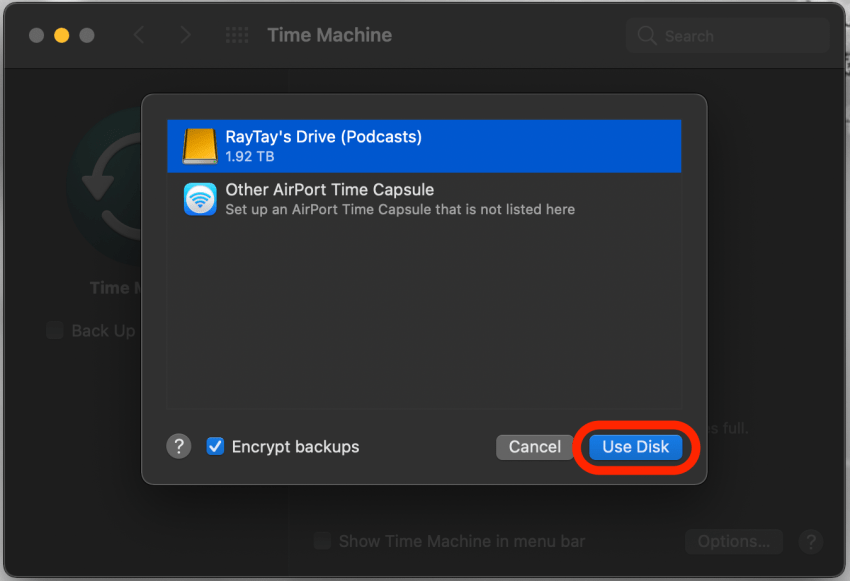Click the help button beside Options

coord(811,541)
